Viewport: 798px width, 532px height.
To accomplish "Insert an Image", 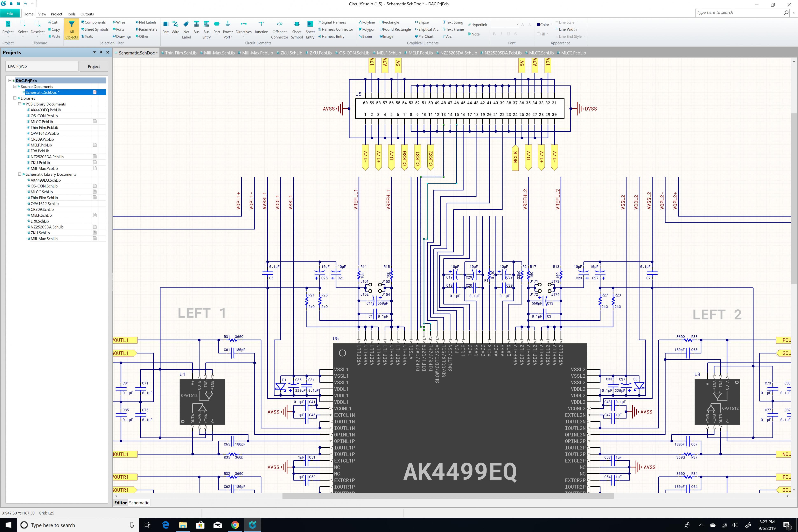I will (386, 37).
